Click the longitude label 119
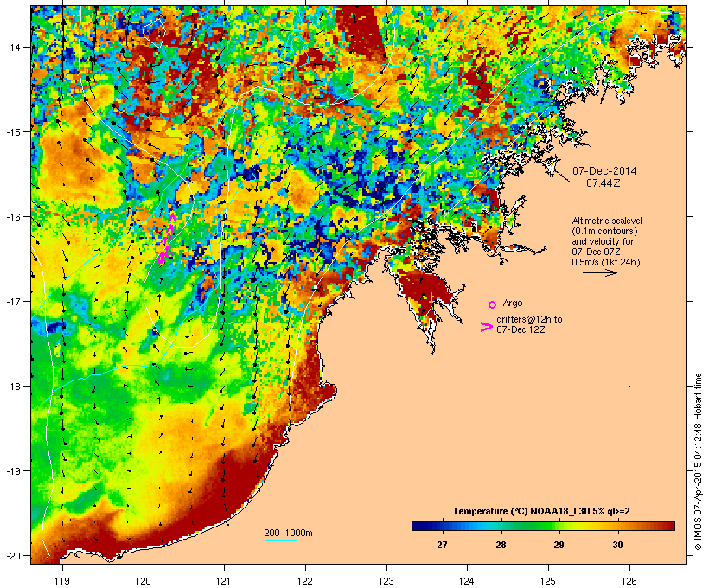 click(62, 581)
